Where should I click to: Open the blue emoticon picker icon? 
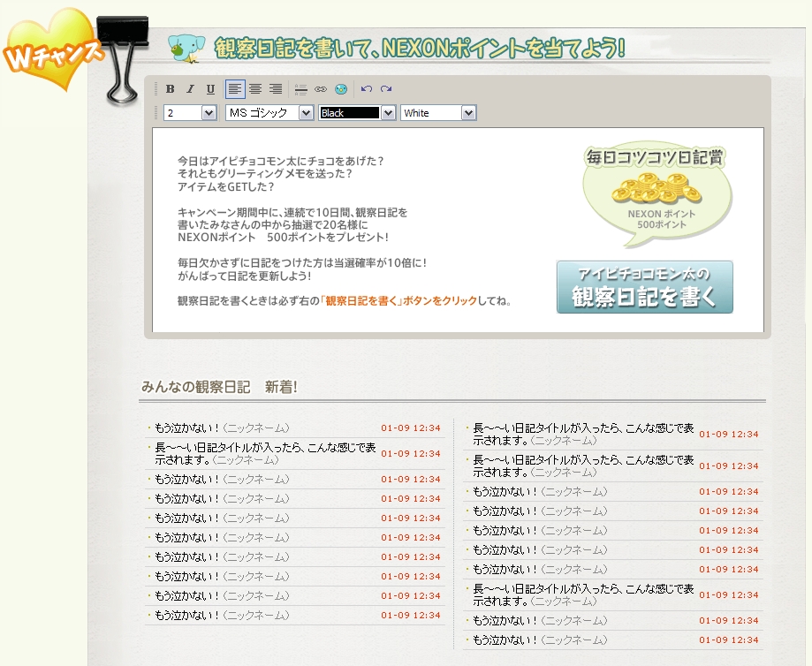pyautogui.click(x=341, y=89)
